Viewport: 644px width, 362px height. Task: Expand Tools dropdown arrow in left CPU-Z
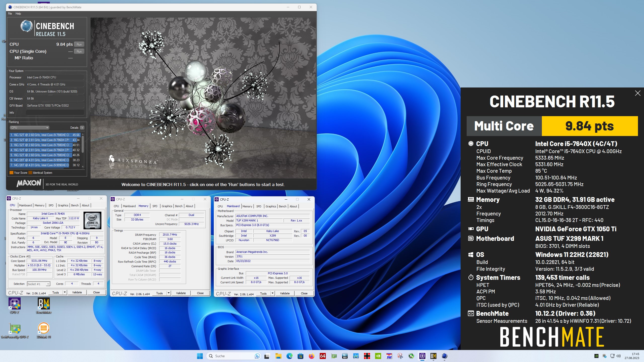65,293
